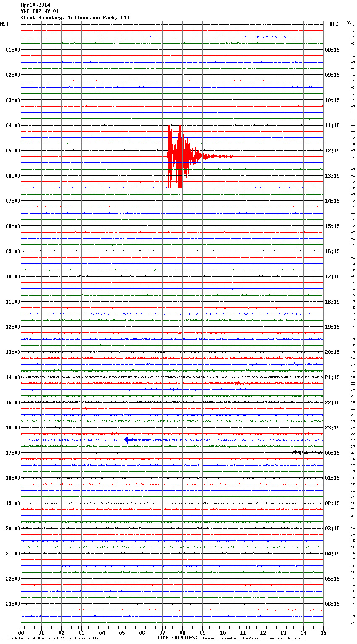Screen dimensions: 357x644
Task: Click the 10:15 UTC time label
Action: click(x=332, y=100)
